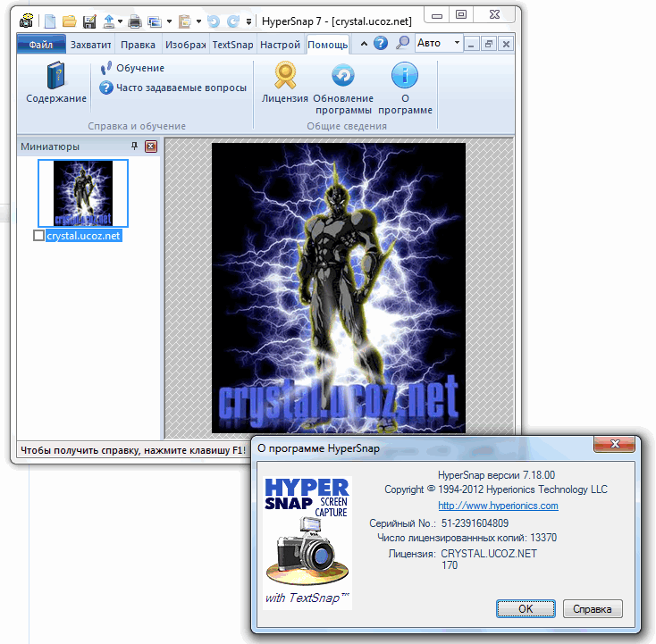
Task: Click the F1 help status bar text
Action: (133, 450)
